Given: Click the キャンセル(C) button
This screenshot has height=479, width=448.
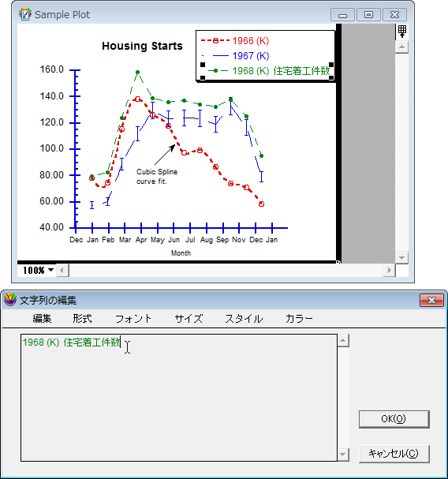Looking at the screenshot, I should [394, 454].
